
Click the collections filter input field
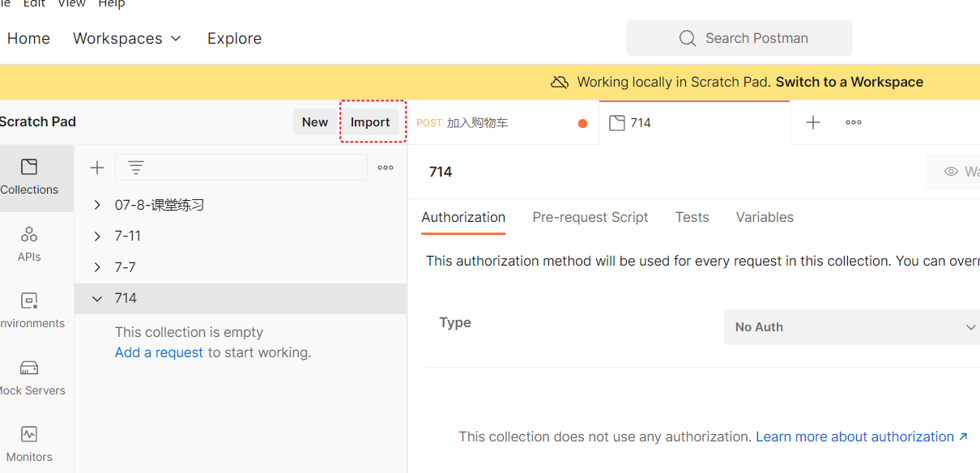tap(241, 168)
